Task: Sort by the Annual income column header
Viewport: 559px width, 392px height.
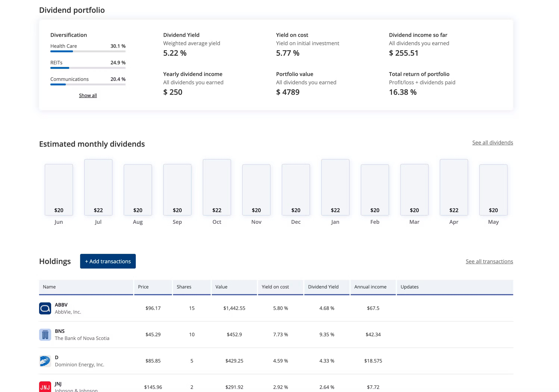Action: tap(370, 287)
